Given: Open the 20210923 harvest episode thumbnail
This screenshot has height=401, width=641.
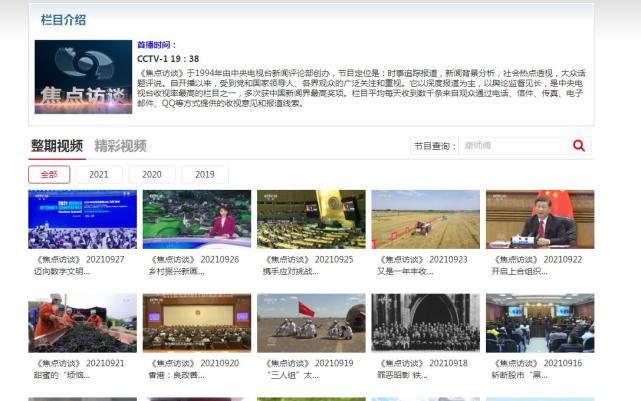Looking at the screenshot, I should (425, 219).
